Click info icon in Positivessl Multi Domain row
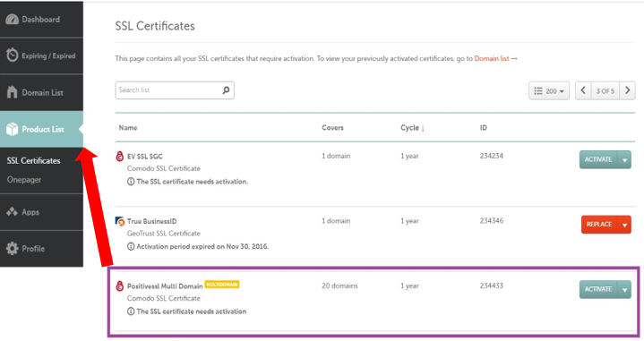The image size is (644, 341). pos(131,311)
